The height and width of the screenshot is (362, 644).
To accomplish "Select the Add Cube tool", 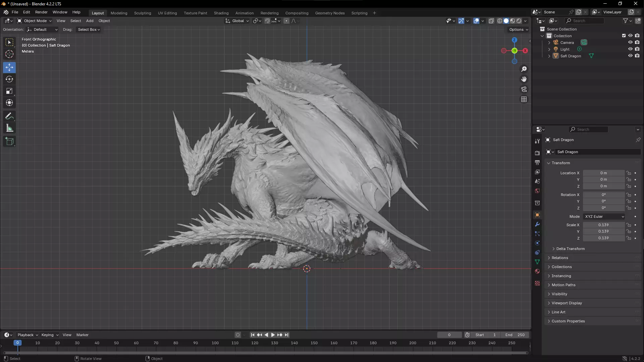I will pyautogui.click(x=9, y=141).
